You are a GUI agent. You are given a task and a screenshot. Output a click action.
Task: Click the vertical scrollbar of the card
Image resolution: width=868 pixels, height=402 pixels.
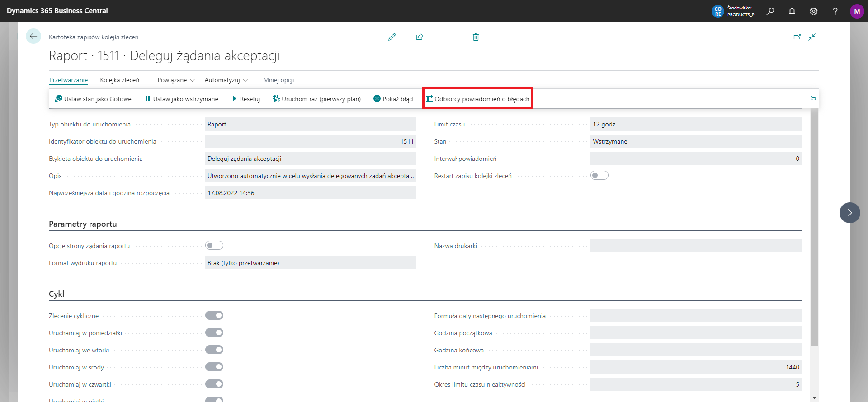pyautogui.click(x=814, y=227)
